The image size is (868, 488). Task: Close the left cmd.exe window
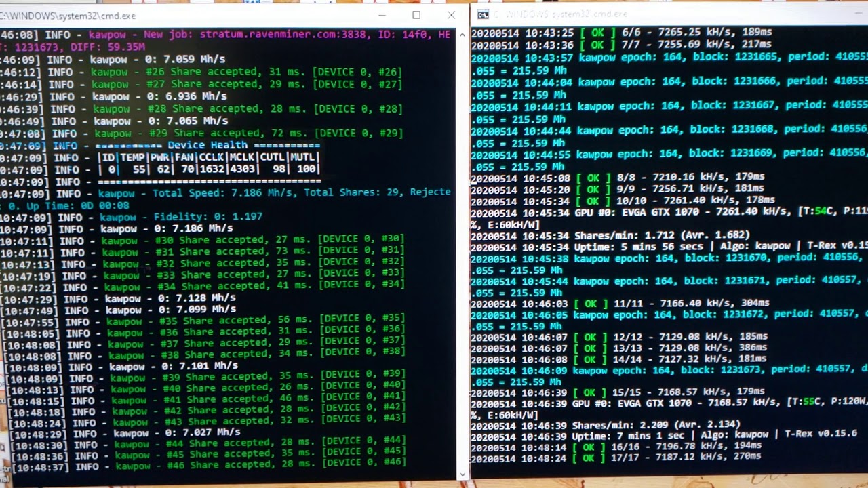coord(451,15)
